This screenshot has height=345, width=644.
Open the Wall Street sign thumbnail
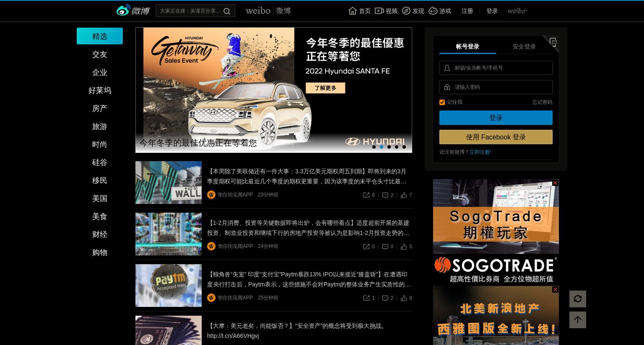[x=169, y=183]
